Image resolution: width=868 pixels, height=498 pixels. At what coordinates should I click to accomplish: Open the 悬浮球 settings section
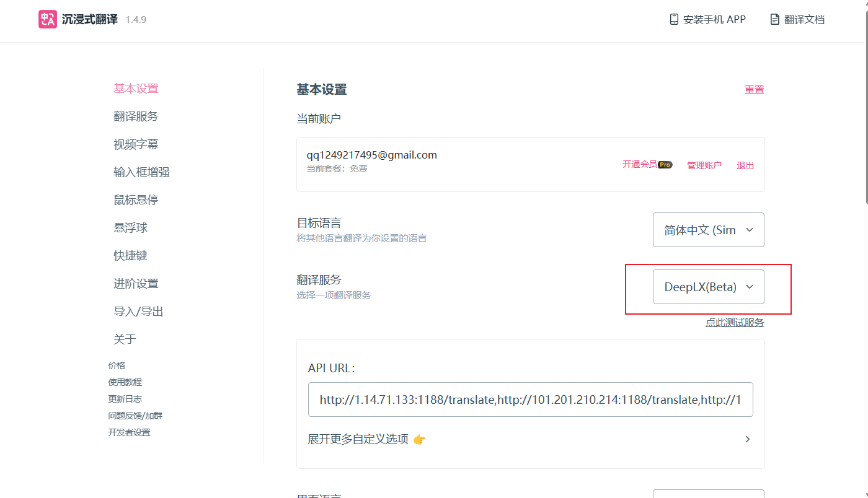[131, 227]
